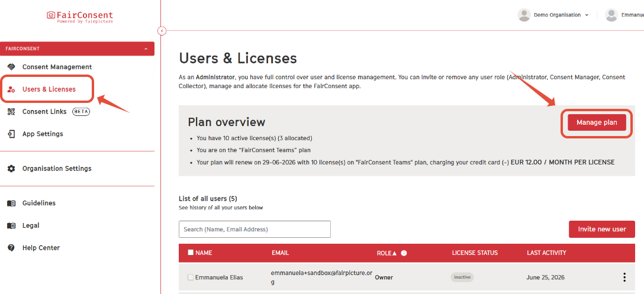
Task: Open App Settings in the sidebar
Action: (43, 134)
